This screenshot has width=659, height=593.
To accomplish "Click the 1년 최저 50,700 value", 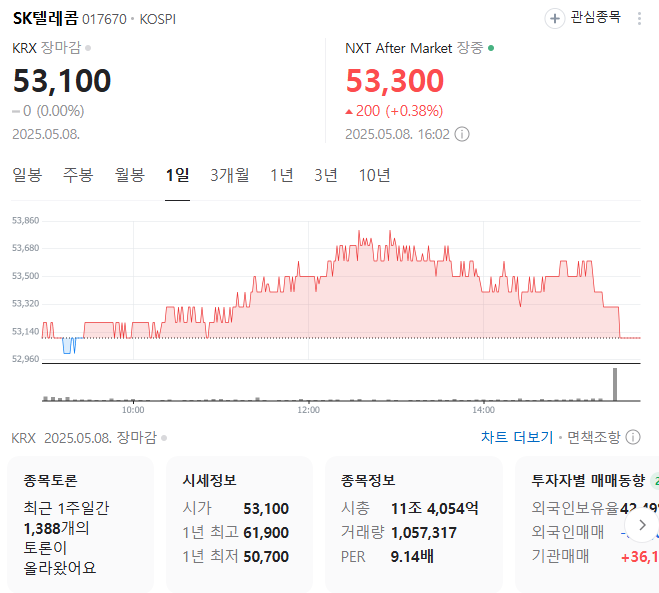I will pos(266,556).
